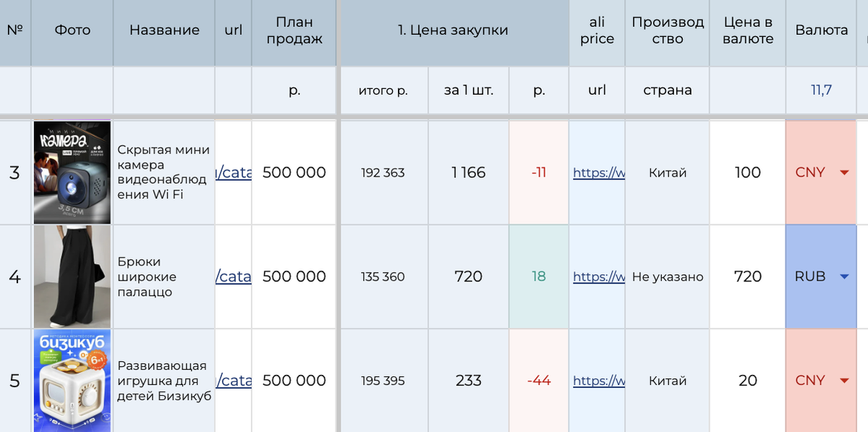Click the currency price cell showing 100

[747, 172]
